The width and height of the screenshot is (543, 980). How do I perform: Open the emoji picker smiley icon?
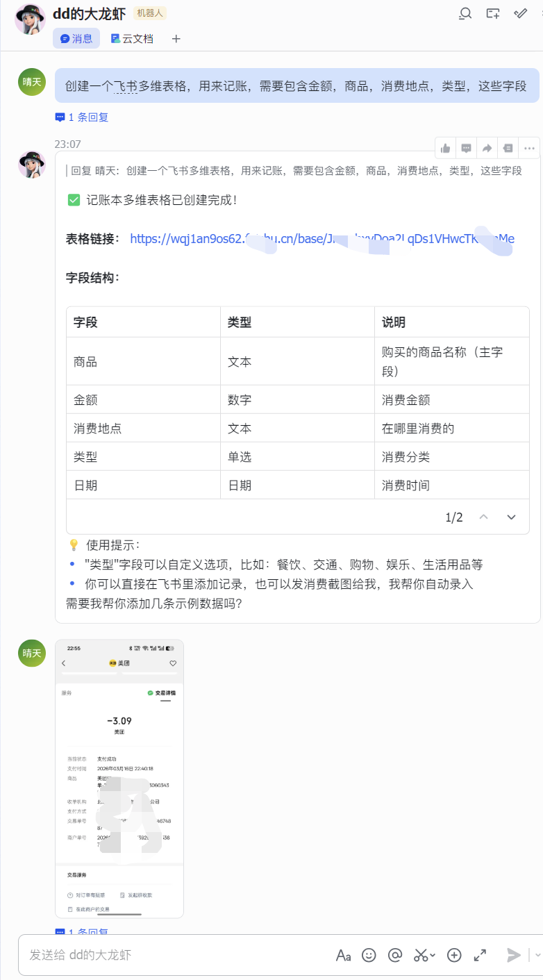click(369, 955)
